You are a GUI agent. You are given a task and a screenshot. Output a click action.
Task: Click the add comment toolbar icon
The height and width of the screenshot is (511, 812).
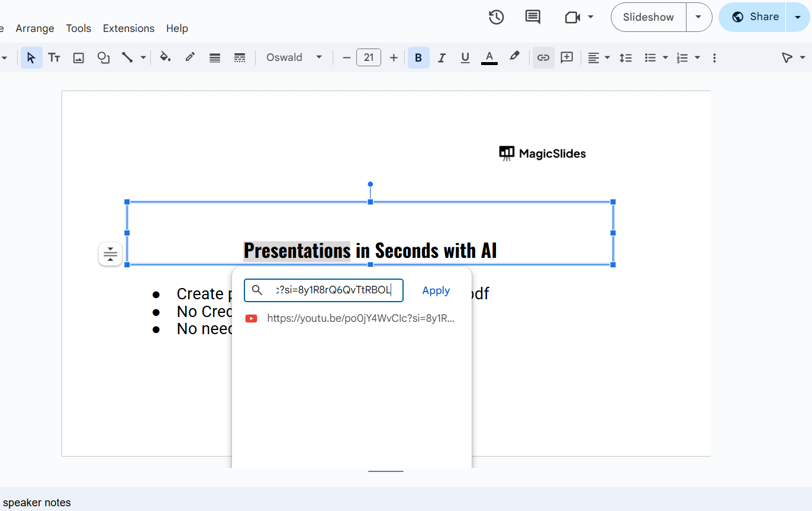pos(567,57)
